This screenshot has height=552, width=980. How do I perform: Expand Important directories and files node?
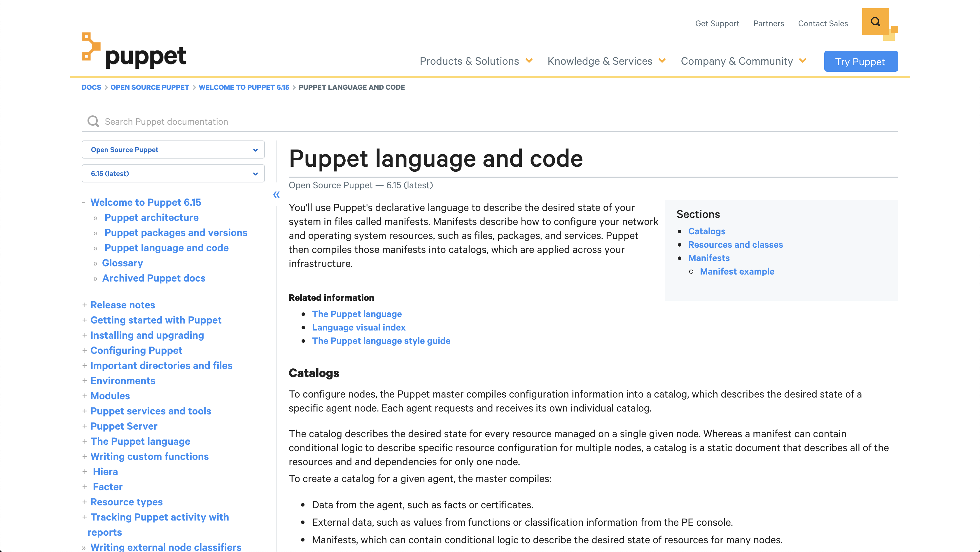coord(85,365)
